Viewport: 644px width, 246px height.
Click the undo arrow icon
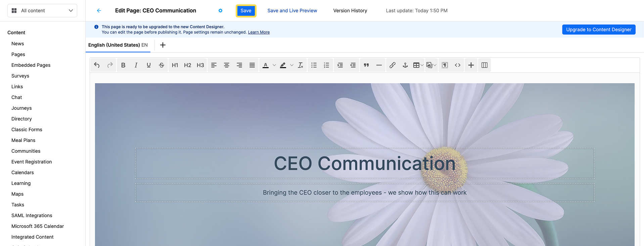[x=97, y=65]
